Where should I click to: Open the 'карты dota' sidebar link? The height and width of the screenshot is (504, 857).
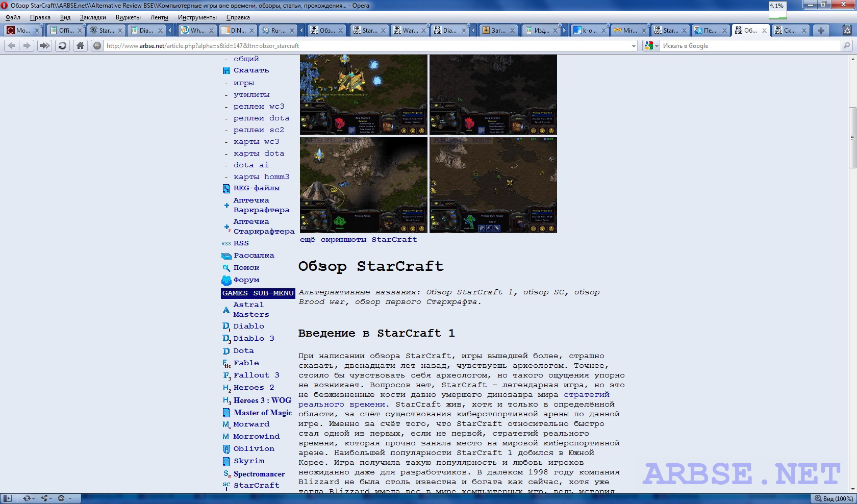click(259, 154)
